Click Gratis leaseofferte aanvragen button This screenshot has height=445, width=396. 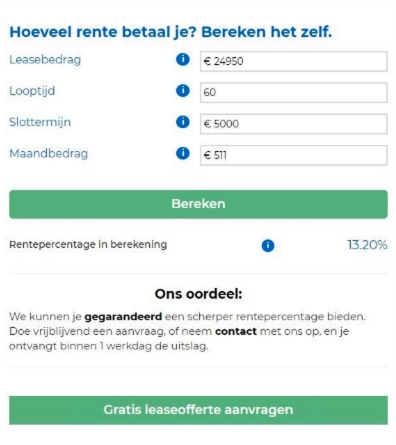pyautogui.click(x=198, y=410)
